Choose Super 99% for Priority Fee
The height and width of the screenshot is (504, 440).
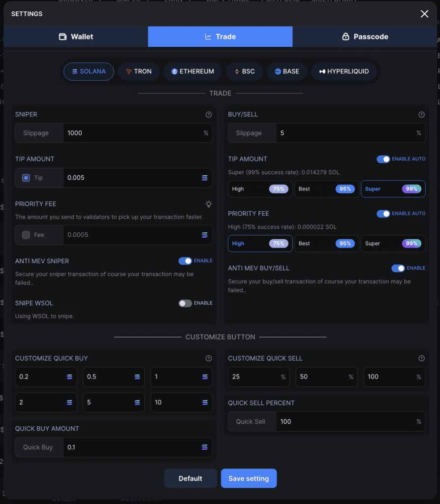393,243
